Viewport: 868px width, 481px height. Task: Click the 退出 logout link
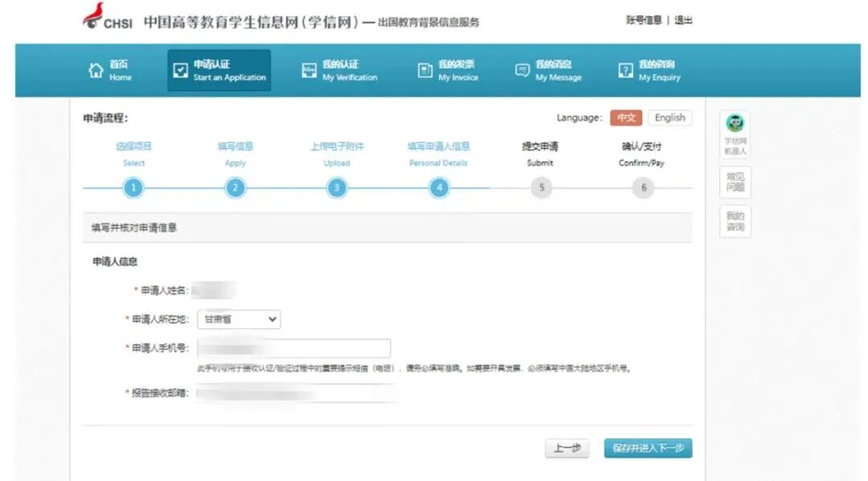tap(684, 20)
